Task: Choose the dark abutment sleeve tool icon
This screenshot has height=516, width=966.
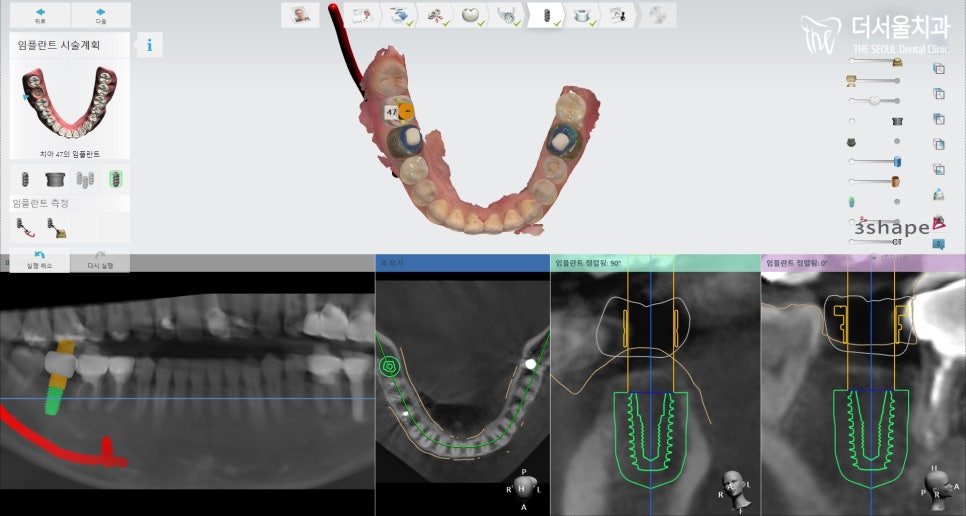Action: [55, 179]
